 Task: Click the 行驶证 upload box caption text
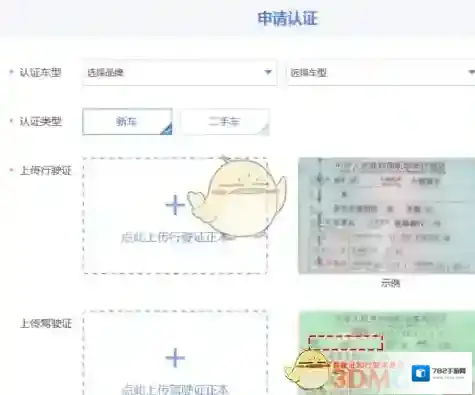[174, 238]
